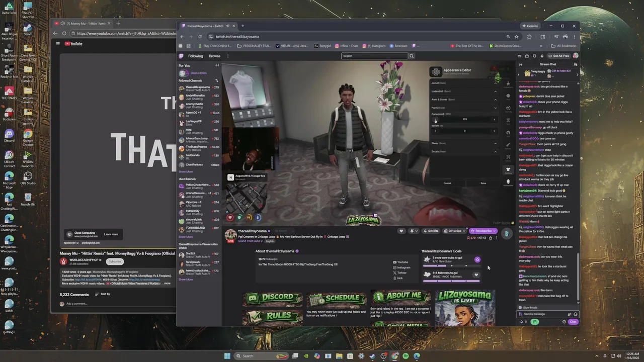Toggle the heart on followers goal
Screen dimensions: 644x362
pos(476,275)
